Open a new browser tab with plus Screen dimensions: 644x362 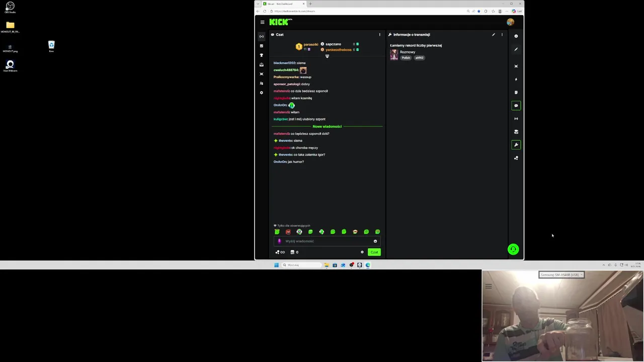pyautogui.click(x=310, y=4)
